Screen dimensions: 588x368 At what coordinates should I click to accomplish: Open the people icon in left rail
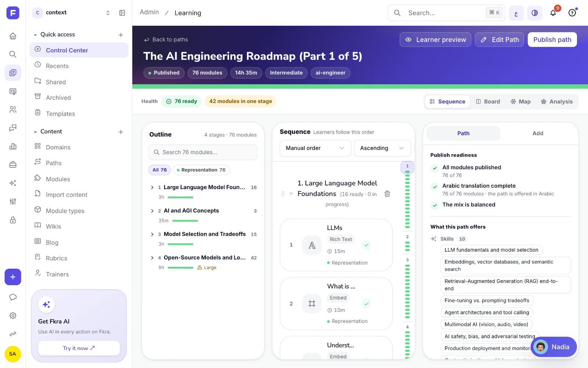[13, 109]
